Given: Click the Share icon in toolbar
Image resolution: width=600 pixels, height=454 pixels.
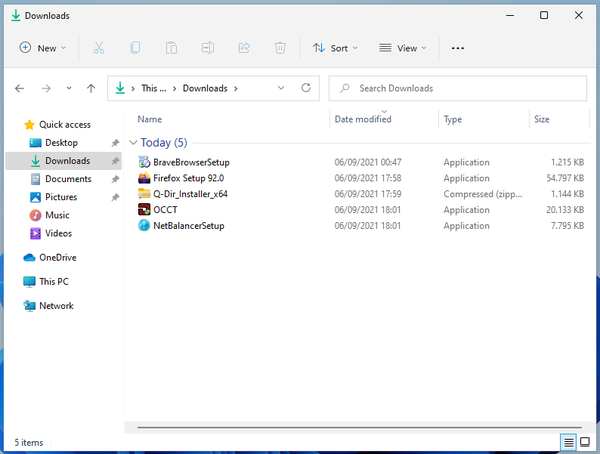Looking at the screenshot, I should [x=244, y=48].
